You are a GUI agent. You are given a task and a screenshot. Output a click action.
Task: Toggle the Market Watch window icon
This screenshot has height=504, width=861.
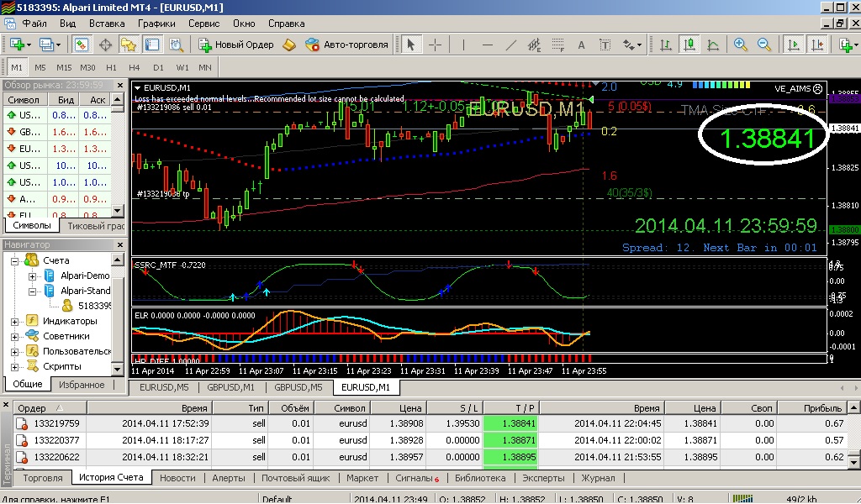(x=81, y=45)
